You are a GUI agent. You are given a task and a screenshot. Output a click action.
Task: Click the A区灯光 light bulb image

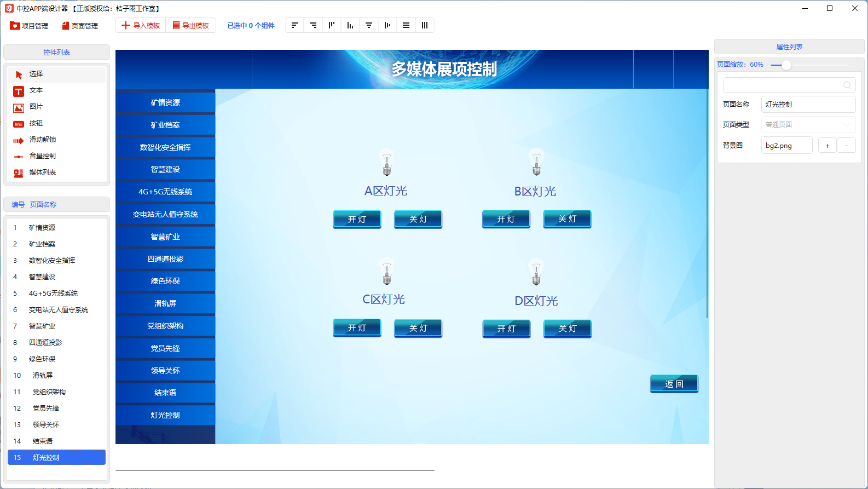387,162
